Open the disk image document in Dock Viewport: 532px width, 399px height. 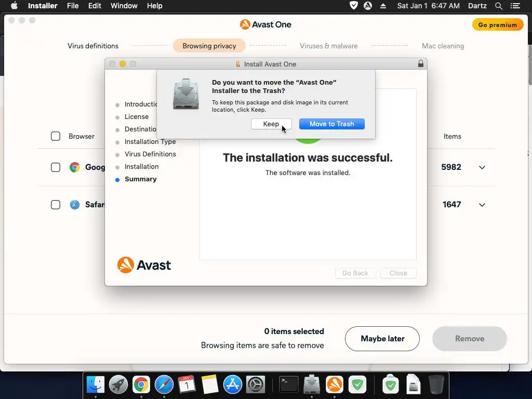(413, 384)
